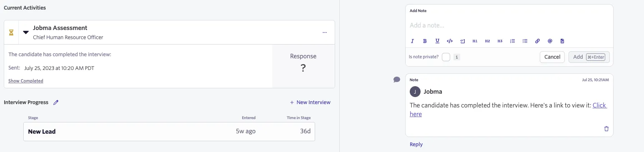644x152 pixels.
Task: Insert a numbered list in note
Action: tap(513, 41)
